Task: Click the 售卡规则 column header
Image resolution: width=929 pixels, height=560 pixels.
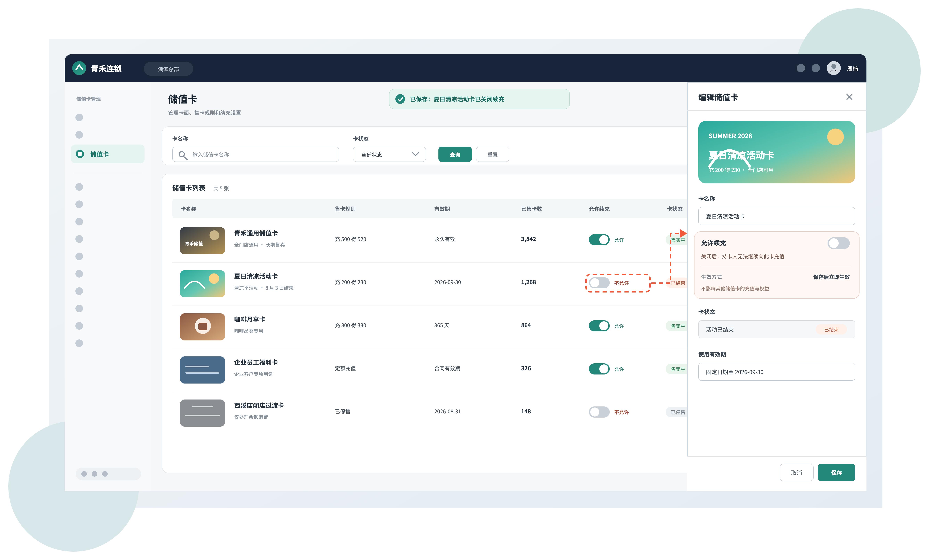Action: [x=345, y=209]
